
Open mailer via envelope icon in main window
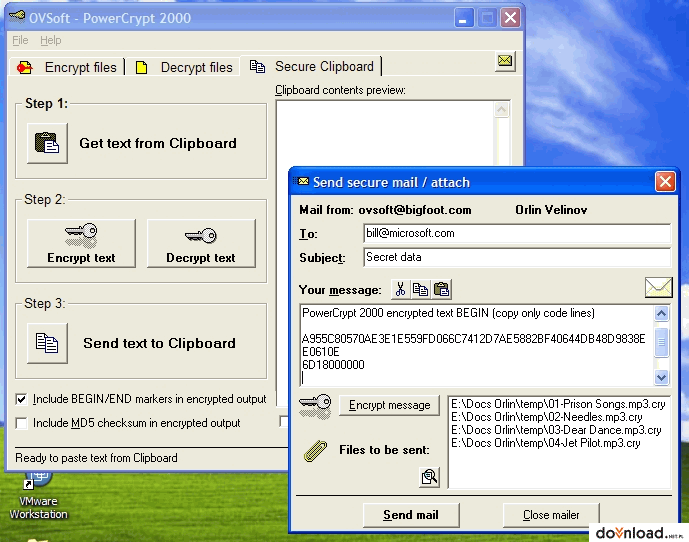pos(505,61)
